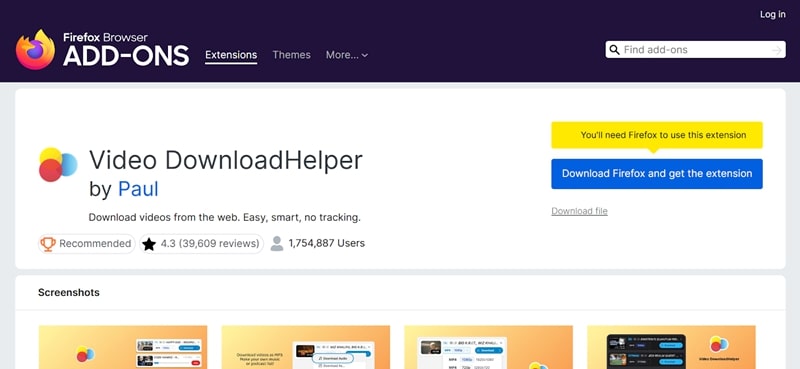Select the 1,754,887 Users text
The width and height of the screenshot is (800, 369).
327,243
